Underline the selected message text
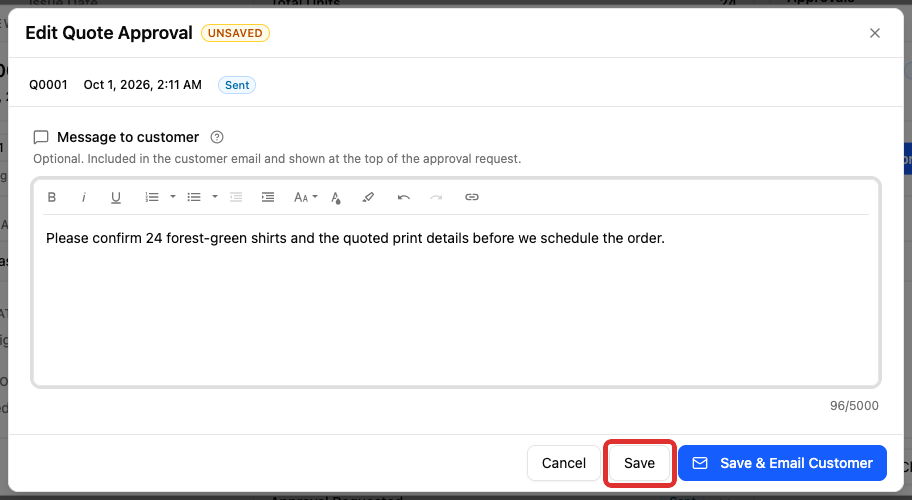The image size is (912, 500). (x=116, y=197)
